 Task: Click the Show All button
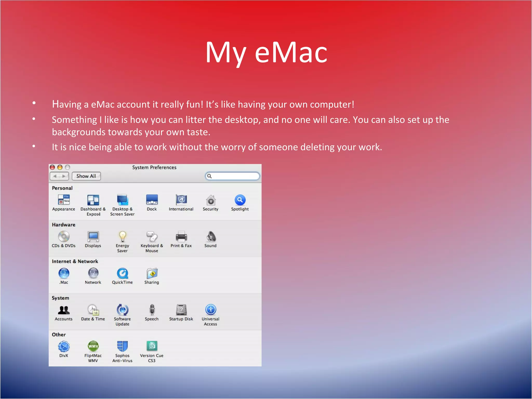click(86, 176)
